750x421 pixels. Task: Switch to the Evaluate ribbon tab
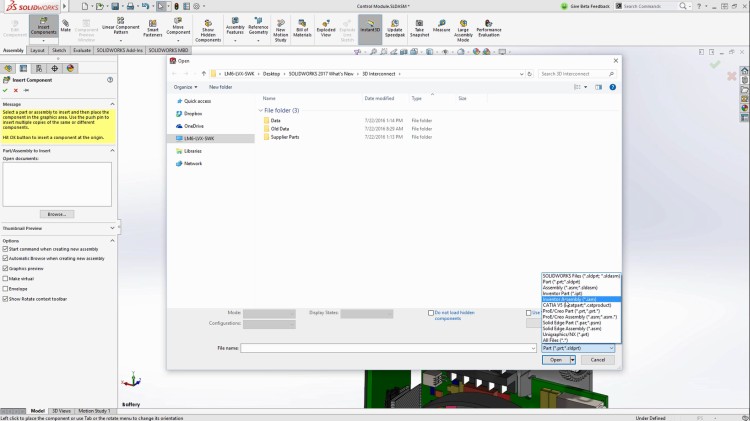[82, 50]
